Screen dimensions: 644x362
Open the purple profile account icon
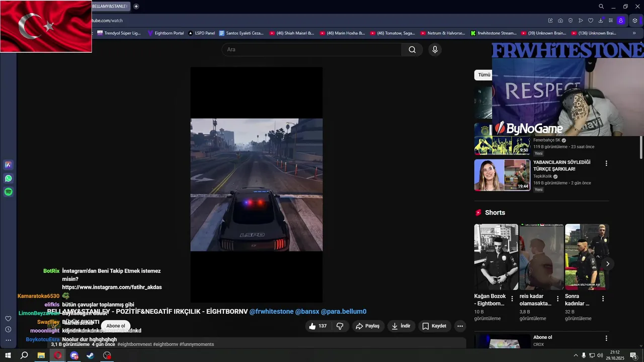point(621,21)
